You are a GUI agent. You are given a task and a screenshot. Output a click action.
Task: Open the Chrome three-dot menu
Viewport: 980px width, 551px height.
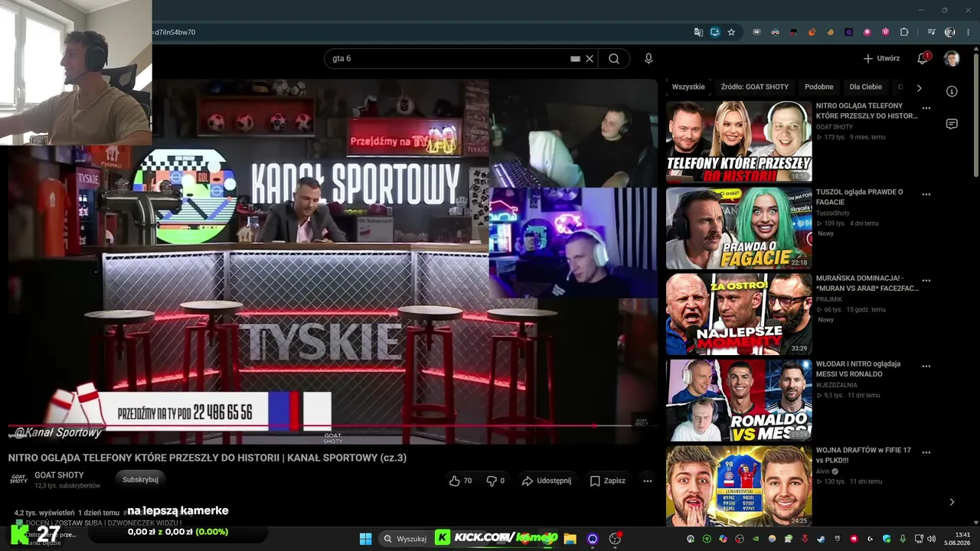point(968,32)
